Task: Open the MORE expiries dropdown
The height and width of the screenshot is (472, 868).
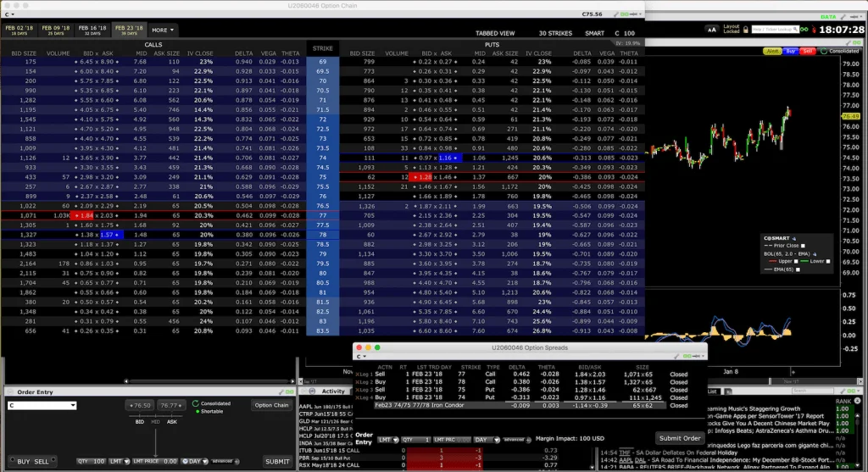Action: tap(162, 30)
